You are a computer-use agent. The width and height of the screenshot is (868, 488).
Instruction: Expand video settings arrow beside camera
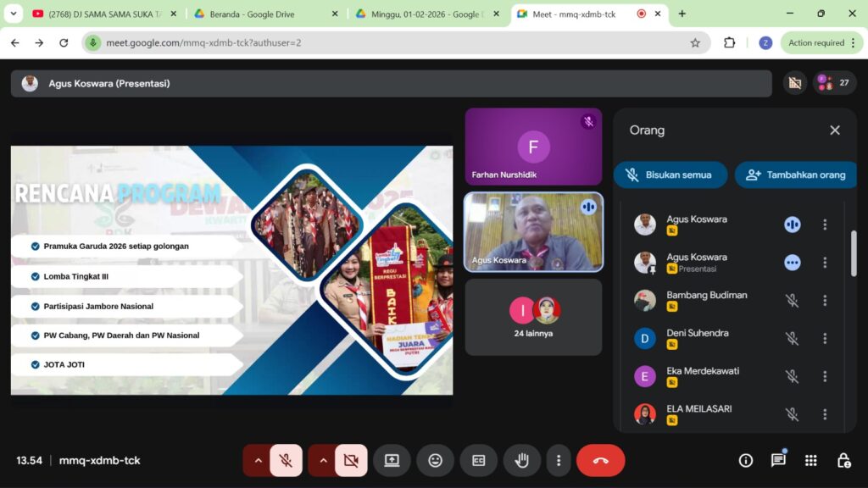pos(323,460)
